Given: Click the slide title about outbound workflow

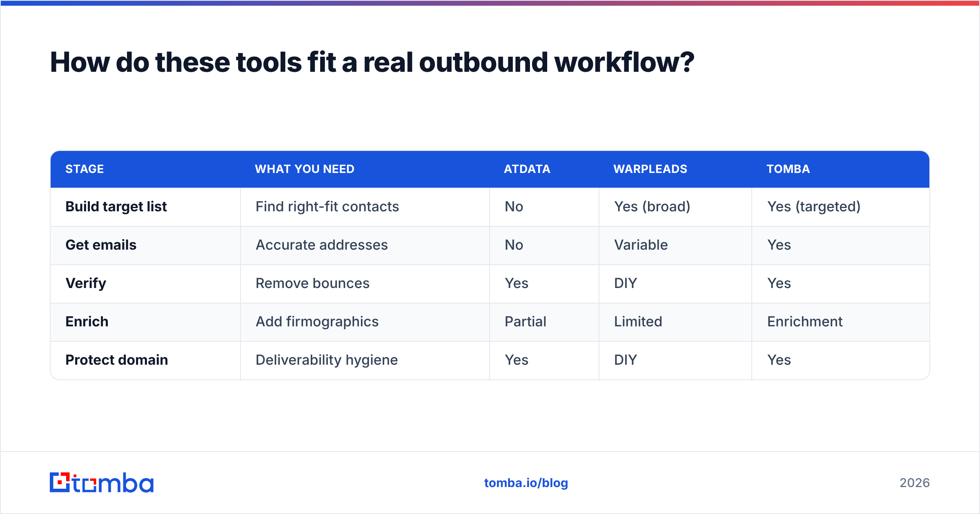Looking at the screenshot, I should click(372, 62).
